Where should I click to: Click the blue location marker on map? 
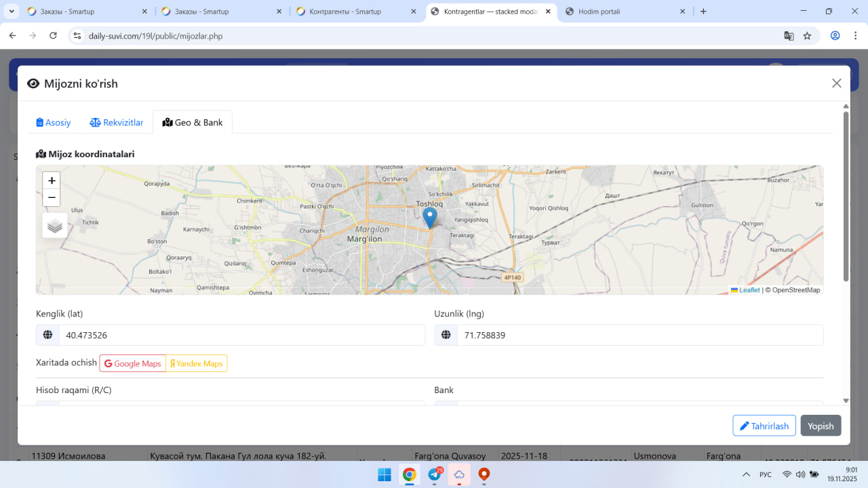429,218
